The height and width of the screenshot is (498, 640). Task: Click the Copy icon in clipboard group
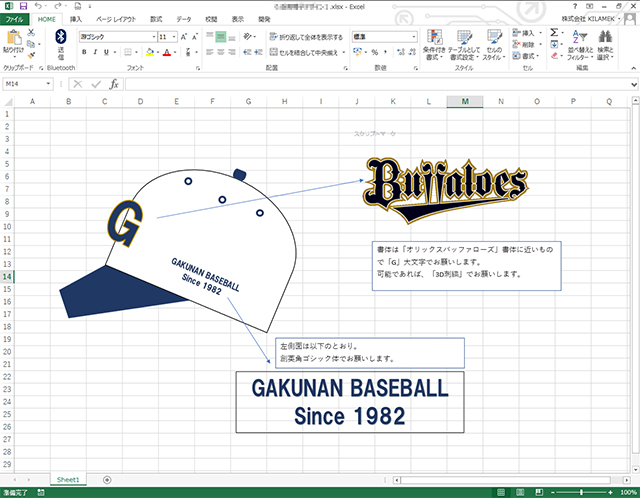click(x=31, y=44)
